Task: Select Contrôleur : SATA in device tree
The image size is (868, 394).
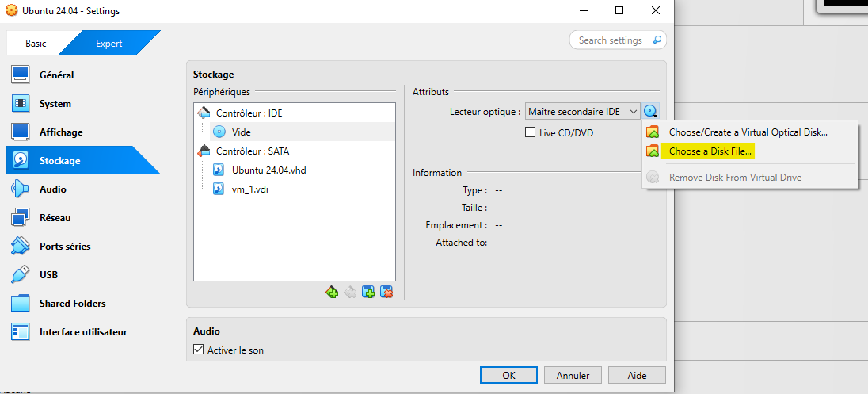Action: [251, 151]
